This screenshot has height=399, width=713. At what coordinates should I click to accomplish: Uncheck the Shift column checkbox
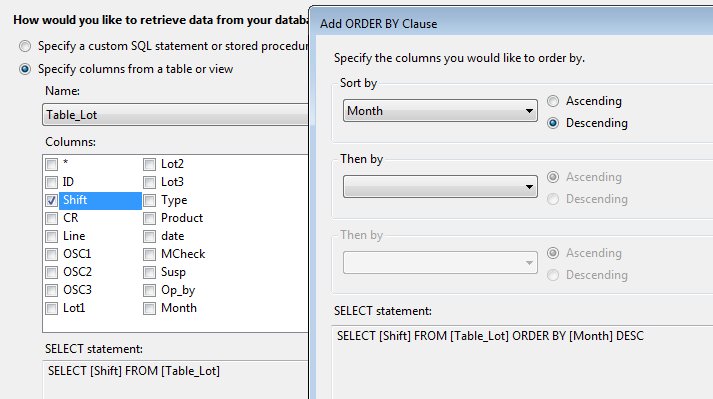tap(51, 200)
